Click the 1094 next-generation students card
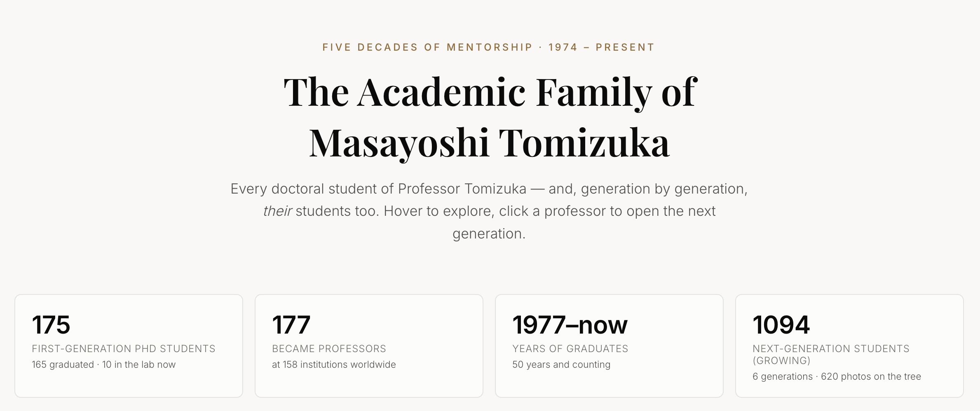The image size is (980, 411). click(x=849, y=346)
